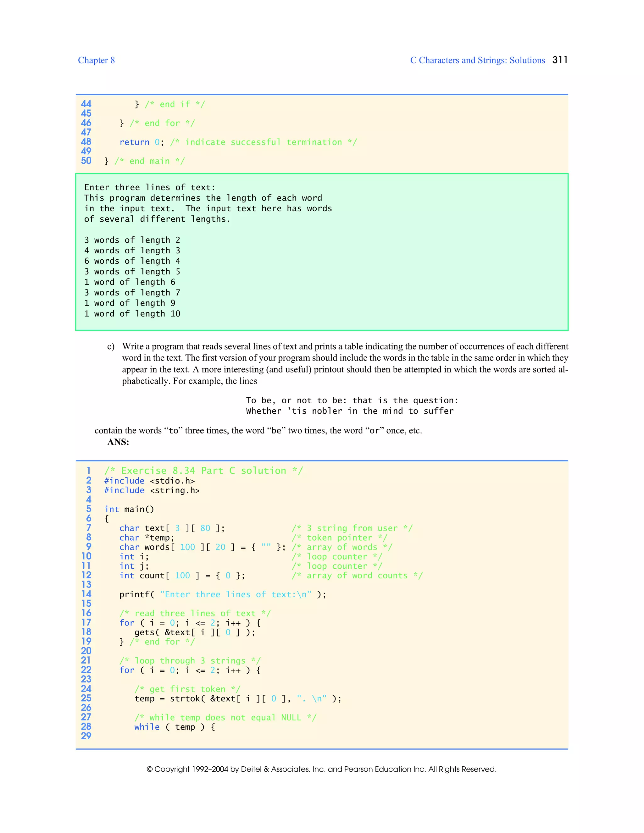Click the 'gets( &text[ i ][ 0 ] );' line
The image size is (644, 833).
point(195,632)
